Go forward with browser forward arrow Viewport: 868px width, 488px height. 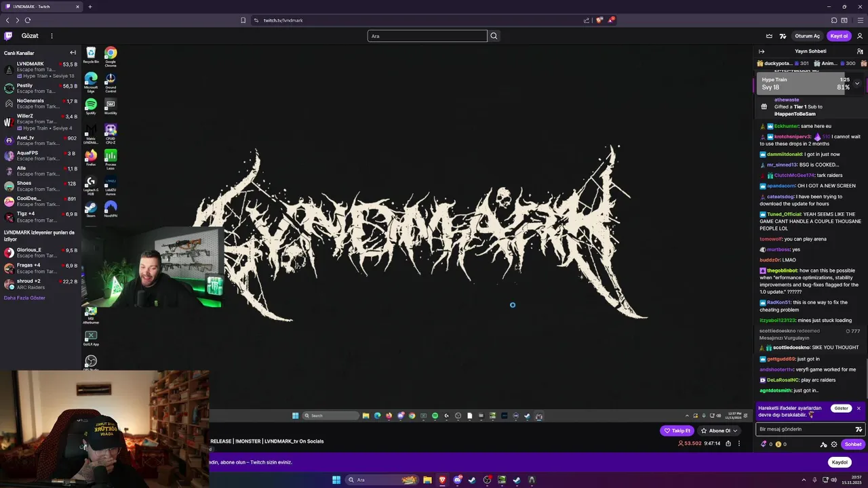tap(18, 20)
